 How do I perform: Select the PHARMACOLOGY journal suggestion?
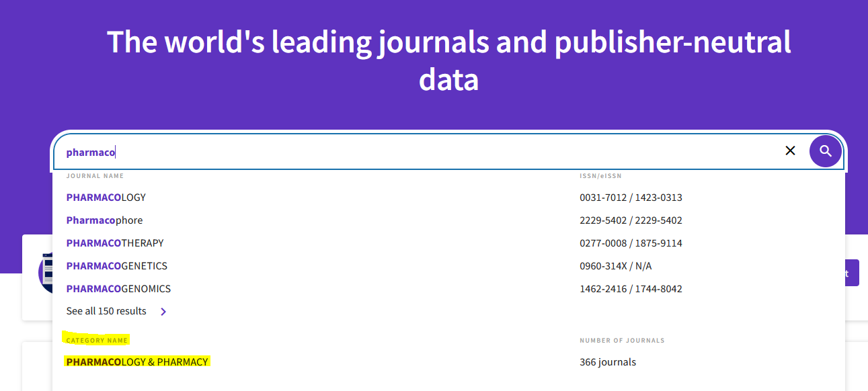(106, 198)
